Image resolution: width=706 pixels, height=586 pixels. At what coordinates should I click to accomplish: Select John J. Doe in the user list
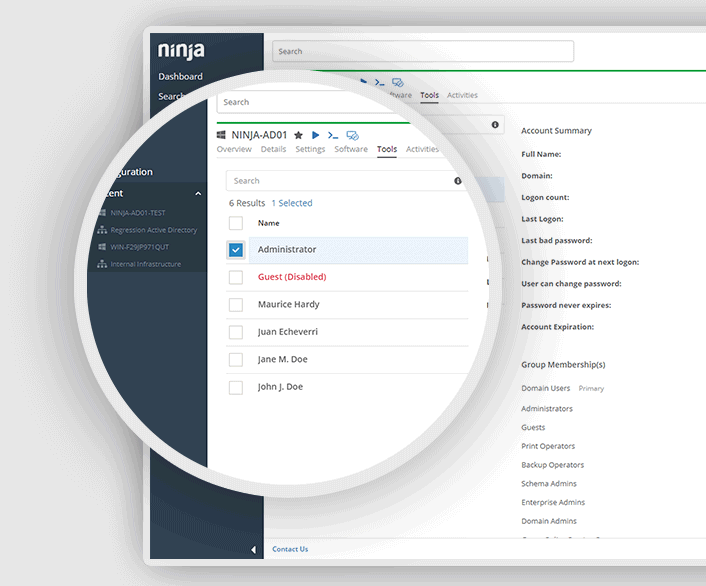pyautogui.click(x=280, y=387)
